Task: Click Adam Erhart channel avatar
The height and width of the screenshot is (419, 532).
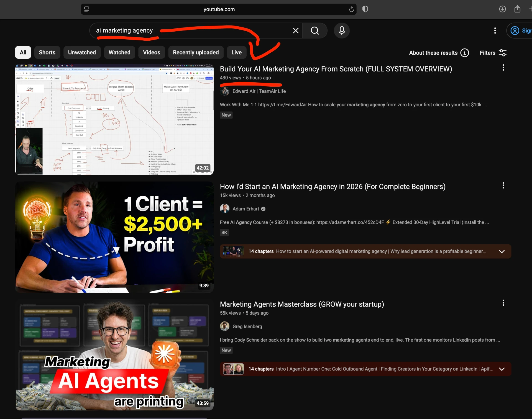Action: [225, 209]
